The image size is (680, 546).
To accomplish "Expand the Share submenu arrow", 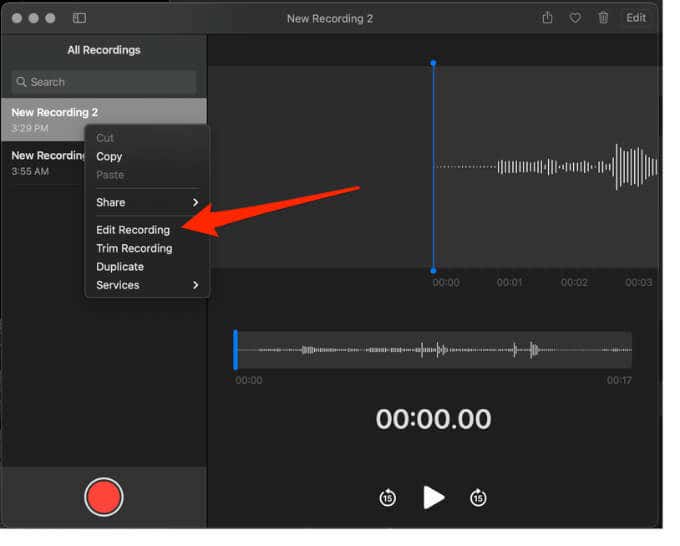I will (195, 202).
